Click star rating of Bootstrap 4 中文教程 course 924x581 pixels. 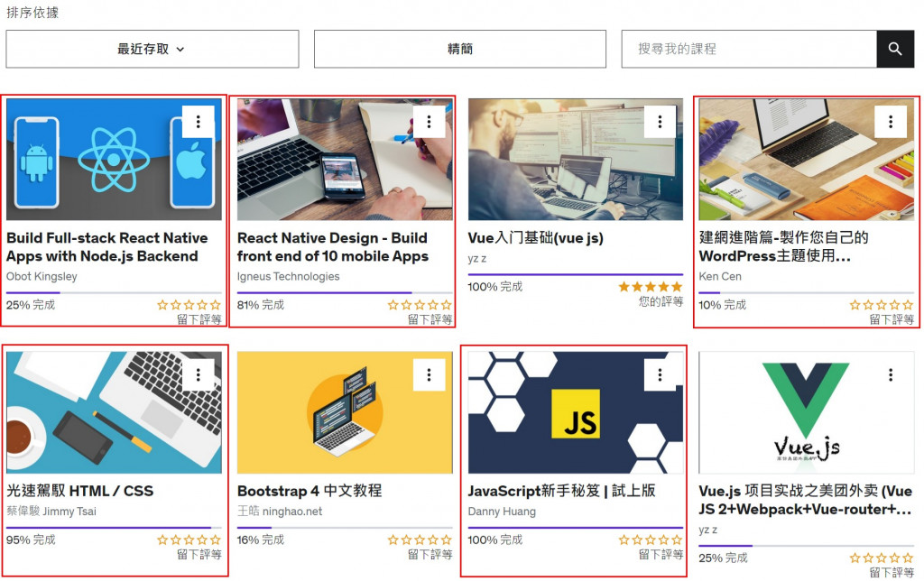pos(420,539)
